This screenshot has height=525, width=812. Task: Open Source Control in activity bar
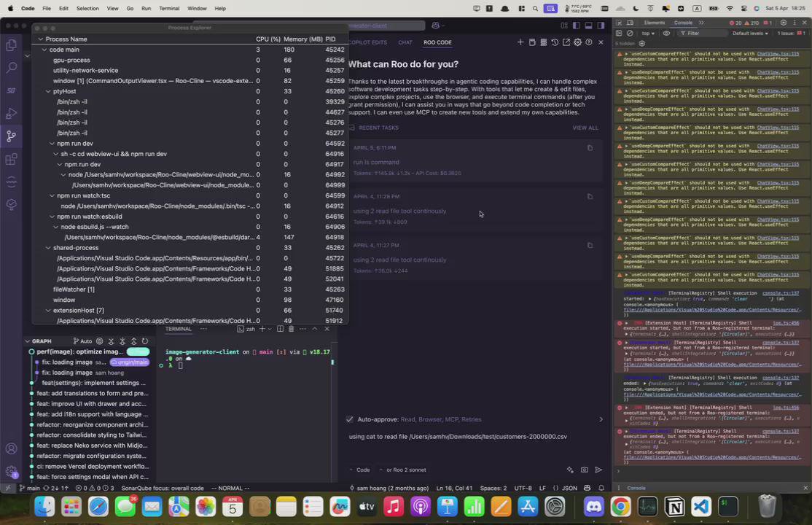click(12, 136)
